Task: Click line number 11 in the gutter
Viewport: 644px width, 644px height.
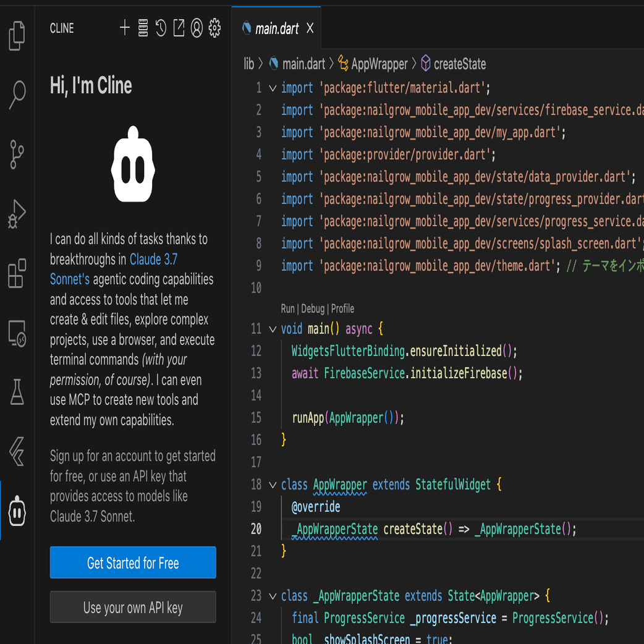Action: pyautogui.click(x=256, y=329)
